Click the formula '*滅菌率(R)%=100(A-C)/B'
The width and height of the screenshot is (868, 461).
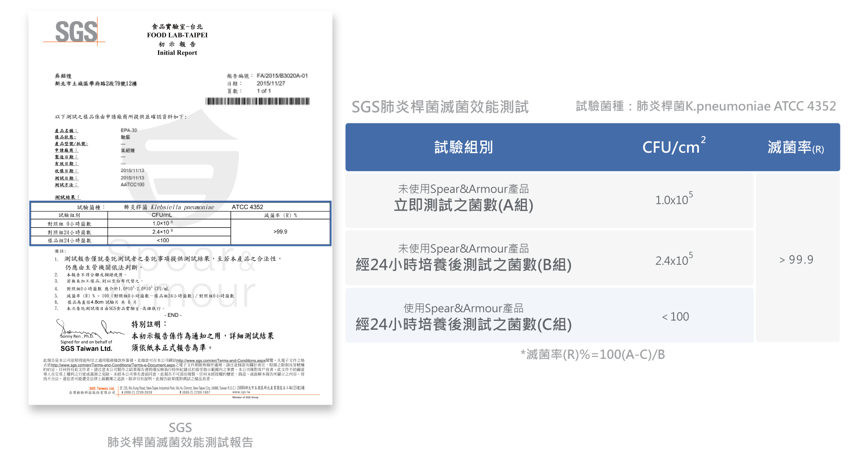593,355
